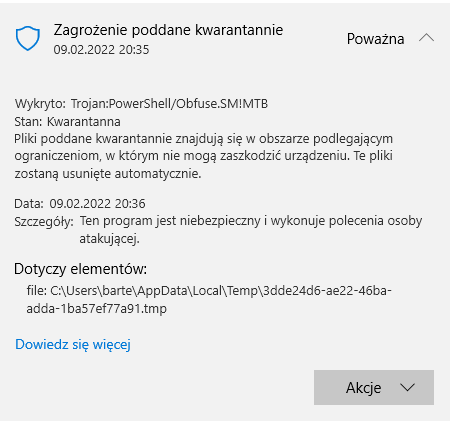This screenshot has width=456, height=427.
Task: Select the Zagrożenie poddane kwarantannie heading
Action: [168, 30]
